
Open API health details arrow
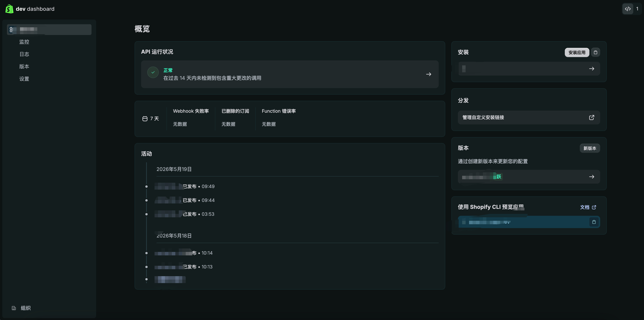pyautogui.click(x=429, y=74)
